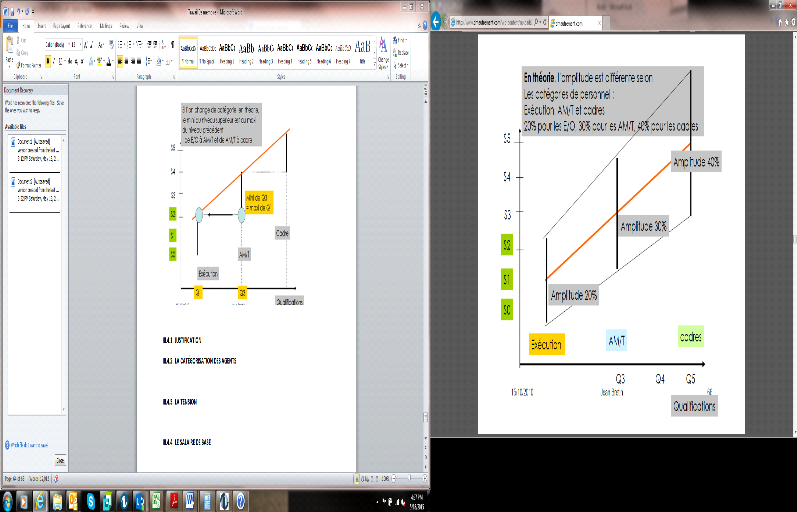Image resolution: width=797 pixels, height=512 pixels.
Task: Set Center alignment in Paragraph group
Action: (x=127, y=61)
